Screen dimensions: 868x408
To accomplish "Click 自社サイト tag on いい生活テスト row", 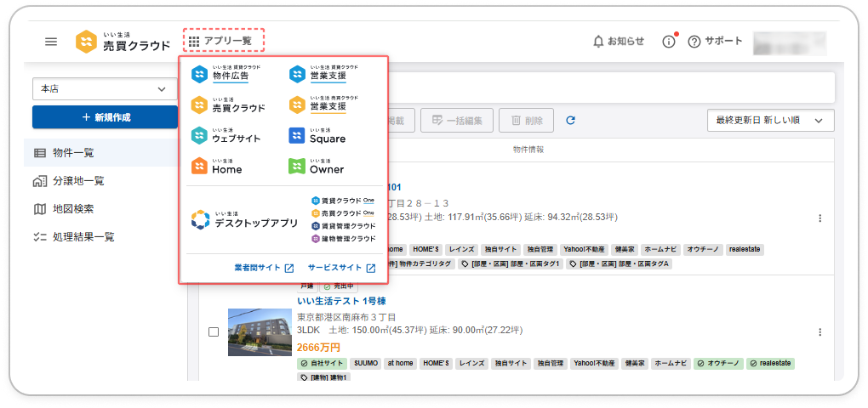I will click(x=323, y=364).
